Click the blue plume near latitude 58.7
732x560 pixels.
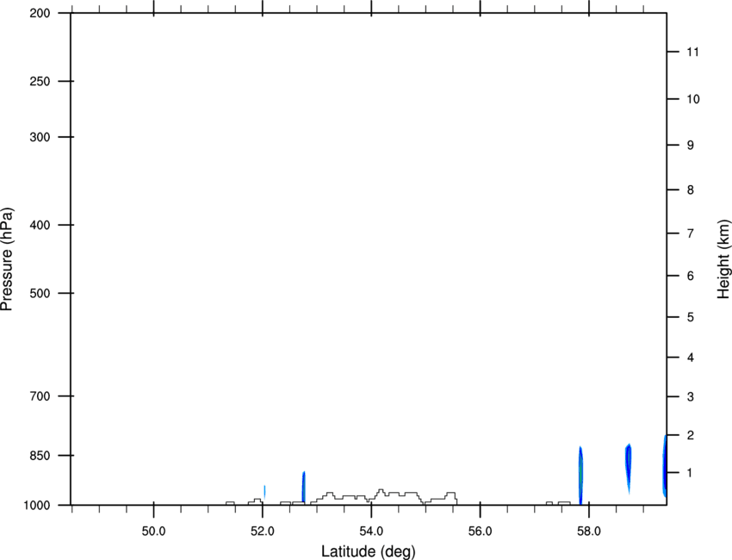tap(629, 468)
